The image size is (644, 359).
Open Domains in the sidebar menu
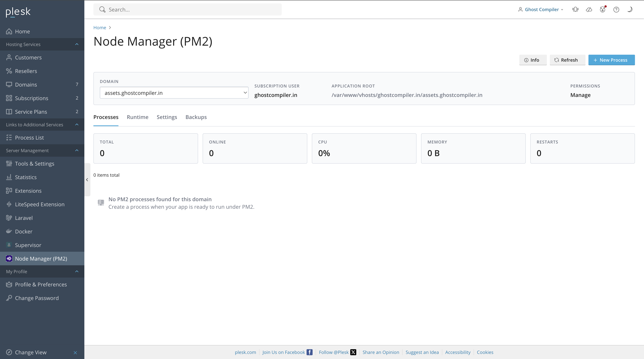(x=42, y=85)
